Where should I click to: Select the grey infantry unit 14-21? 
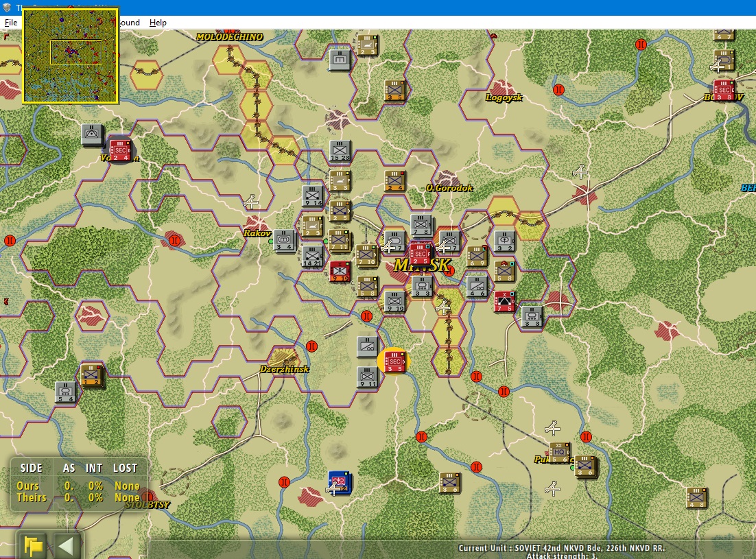click(x=312, y=256)
